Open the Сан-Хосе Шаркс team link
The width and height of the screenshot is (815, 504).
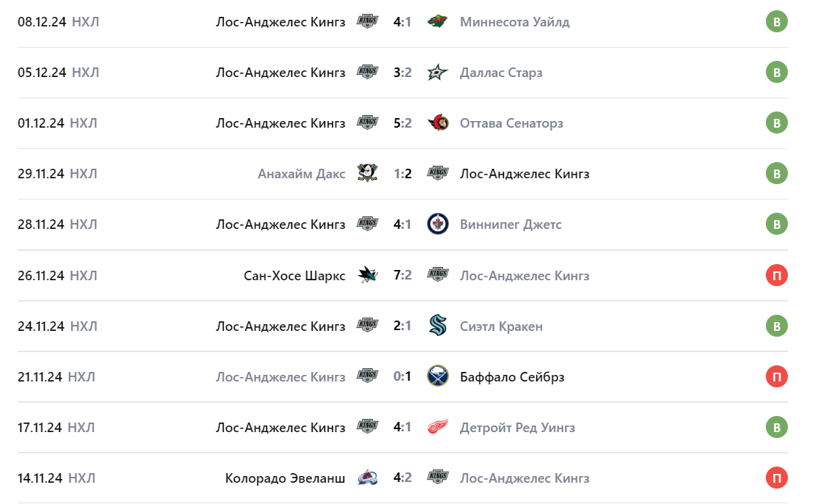click(294, 275)
